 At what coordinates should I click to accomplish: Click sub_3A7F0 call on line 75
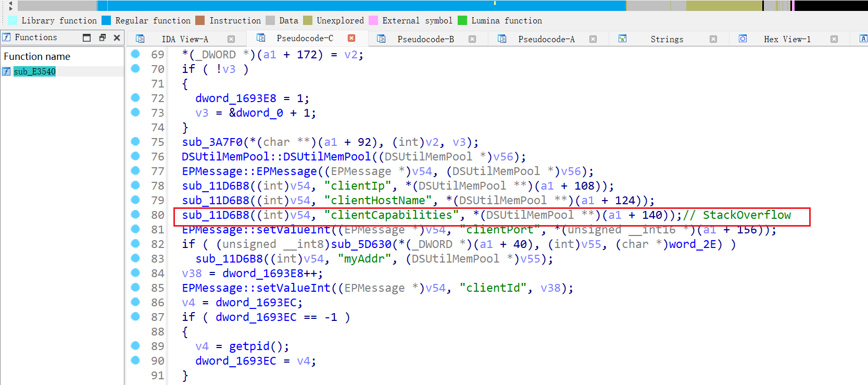point(212,142)
